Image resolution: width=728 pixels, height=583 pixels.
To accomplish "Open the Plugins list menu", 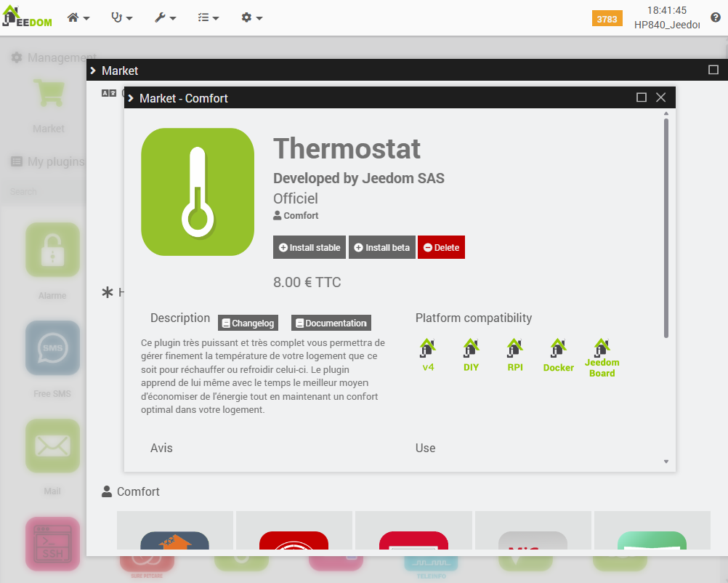I will pos(209,18).
